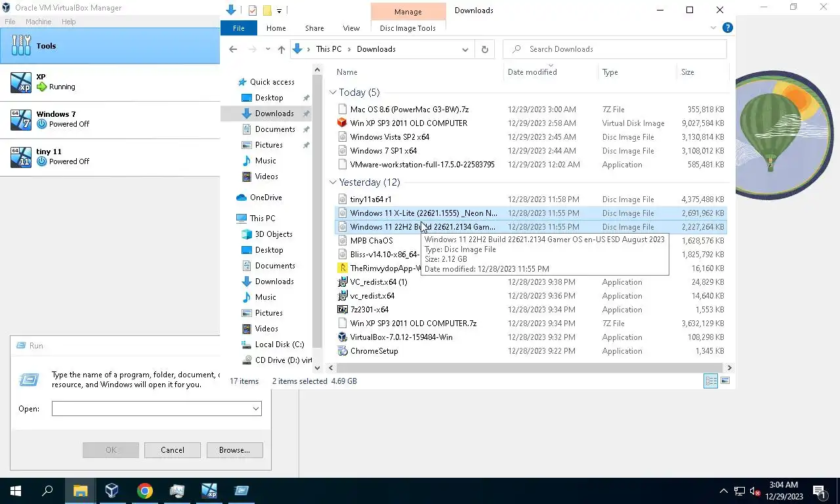Select 3D Objects in navigation pane
Viewport: 840px width, 504px height.
tap(274, 234)
